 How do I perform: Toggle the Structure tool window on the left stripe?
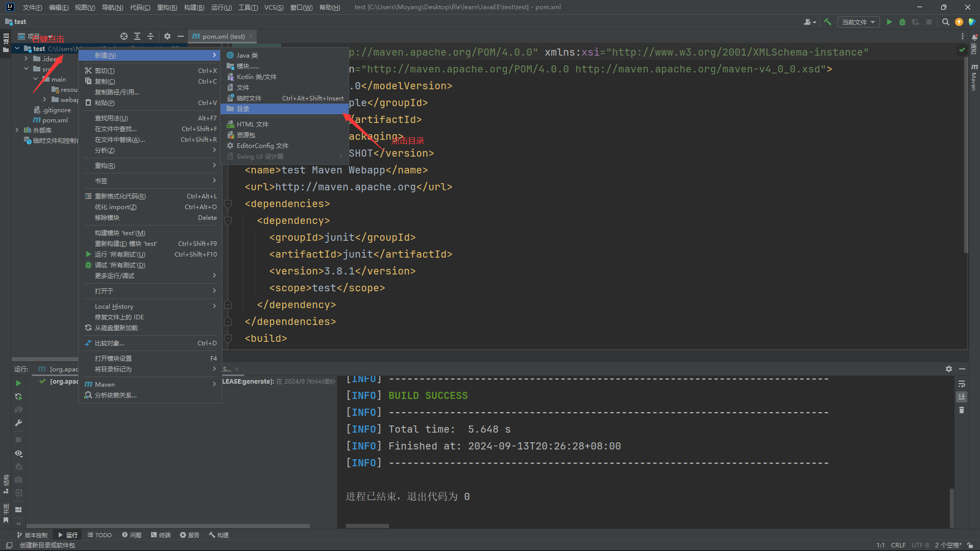pos(6,484)
